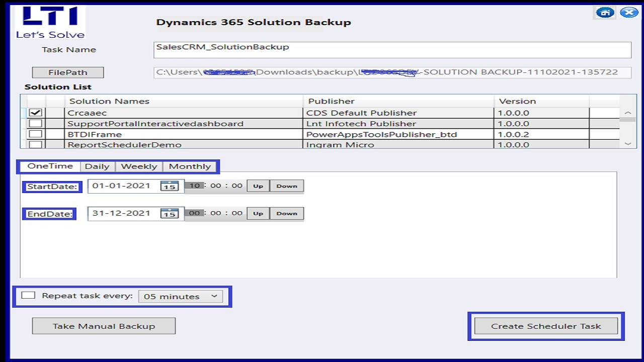
Task: Click the Down button for StartDate time
Action: pyautogui.click(x=287, y=186)
